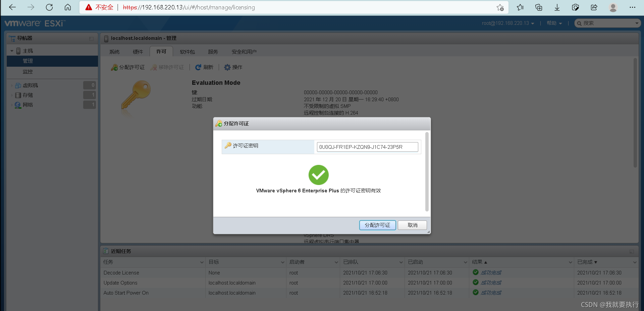Image resolution: width=644 pixels, height=311 pixels.
Task: Click 分配许可证 button in dialog
Action: (377, 225)
